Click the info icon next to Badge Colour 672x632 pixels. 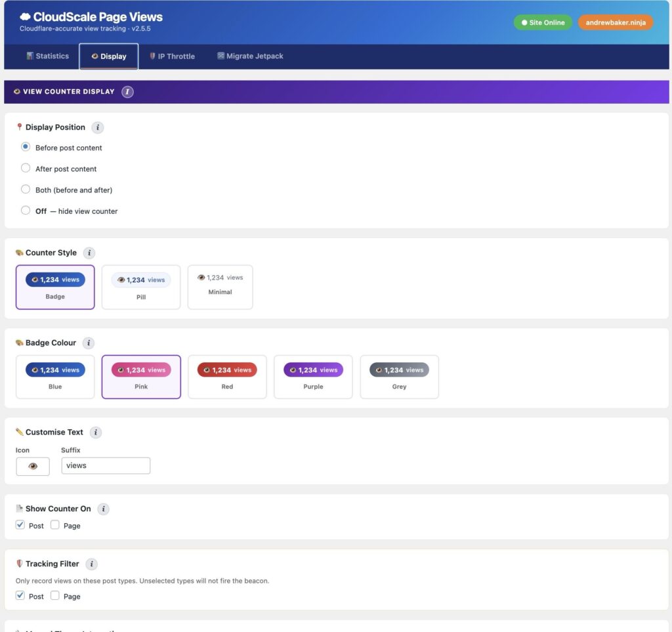(89, 343)
